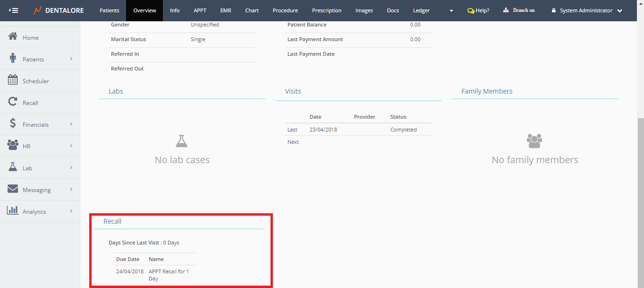Expand the Financials submenu arrow
This screenshot has width=644, height=288.
coord(71,124)
